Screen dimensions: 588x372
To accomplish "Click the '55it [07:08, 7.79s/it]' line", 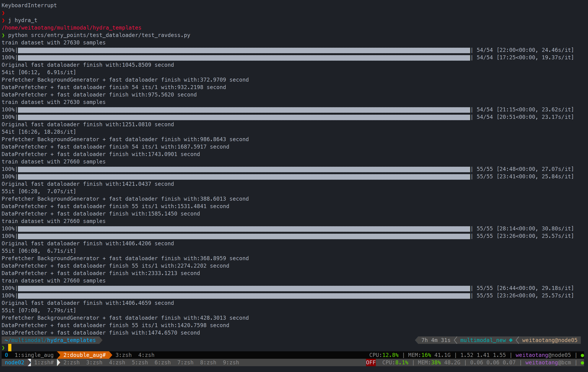I will coord(39,310).
